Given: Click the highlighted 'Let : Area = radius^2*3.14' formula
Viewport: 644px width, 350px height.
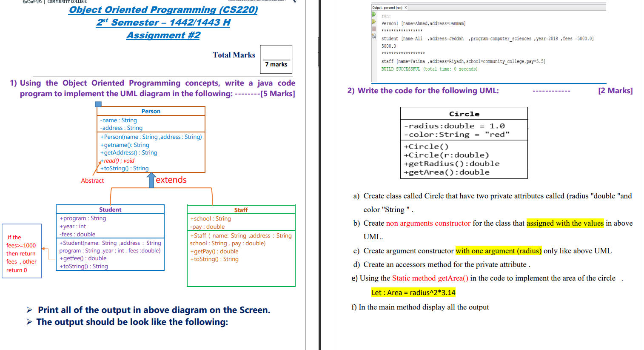Looking at the screenshot, I should tap(413, 293).
